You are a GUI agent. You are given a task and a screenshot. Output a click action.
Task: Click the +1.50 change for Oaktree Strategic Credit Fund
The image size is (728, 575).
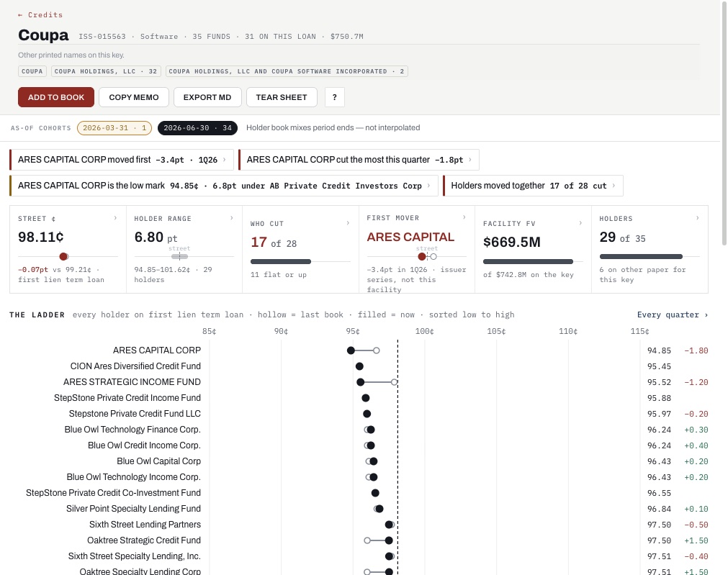[696, 540]
